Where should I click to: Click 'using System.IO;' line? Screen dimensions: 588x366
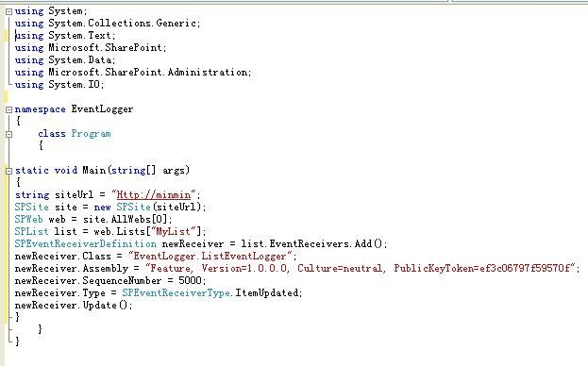pos(59,84)
